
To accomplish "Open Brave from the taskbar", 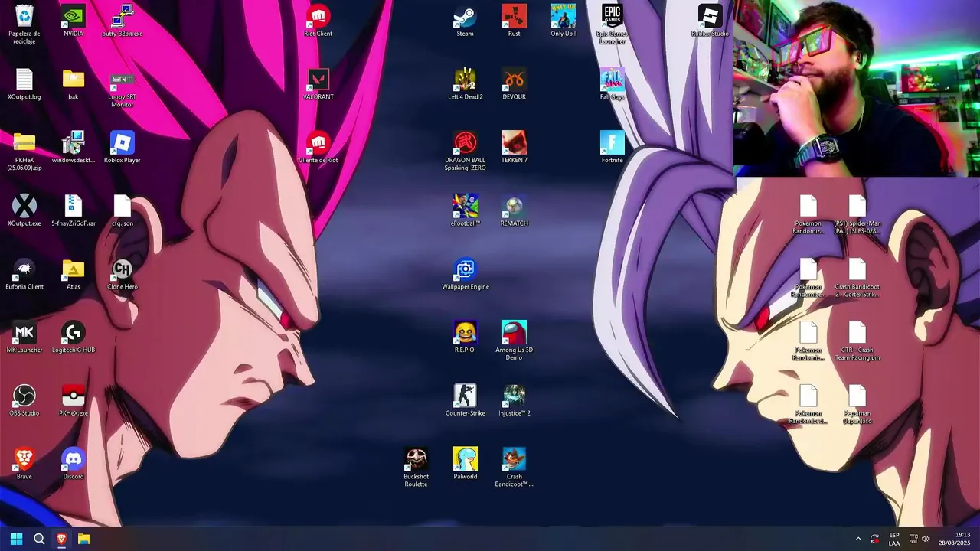I will coord(61,539).
